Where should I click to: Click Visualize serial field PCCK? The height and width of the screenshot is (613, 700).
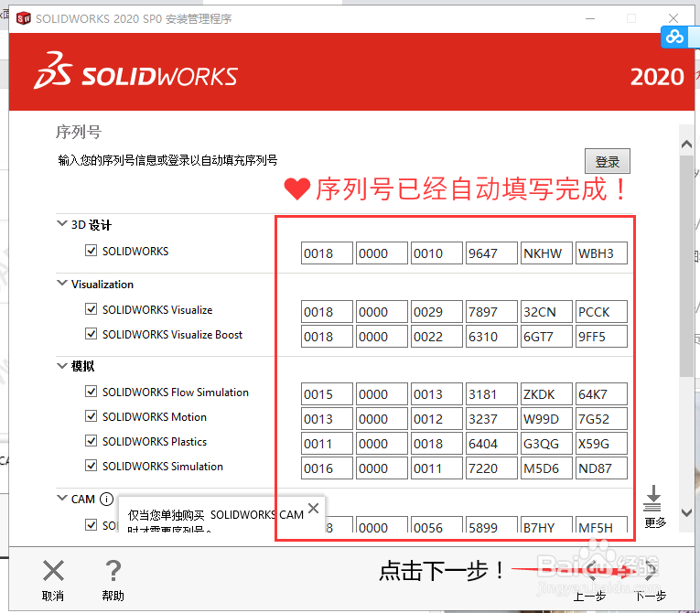[x=601, y=312]
